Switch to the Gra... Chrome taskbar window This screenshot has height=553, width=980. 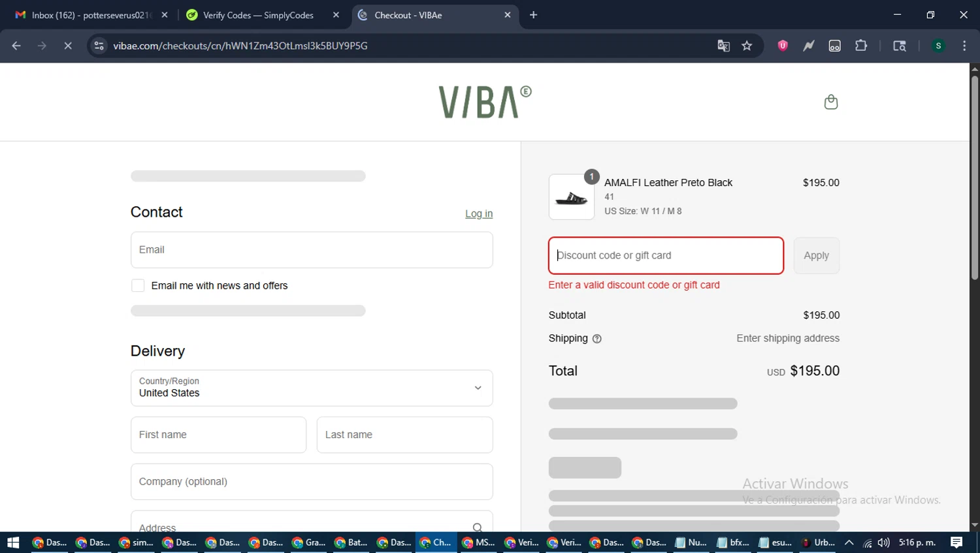pyautogui.click(x=309, y=543)
